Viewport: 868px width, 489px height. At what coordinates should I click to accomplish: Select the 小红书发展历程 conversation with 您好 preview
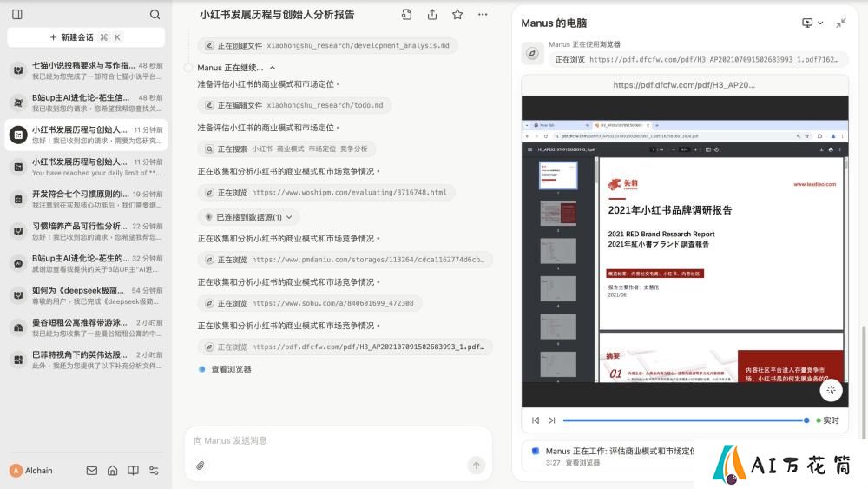[86, 135]
